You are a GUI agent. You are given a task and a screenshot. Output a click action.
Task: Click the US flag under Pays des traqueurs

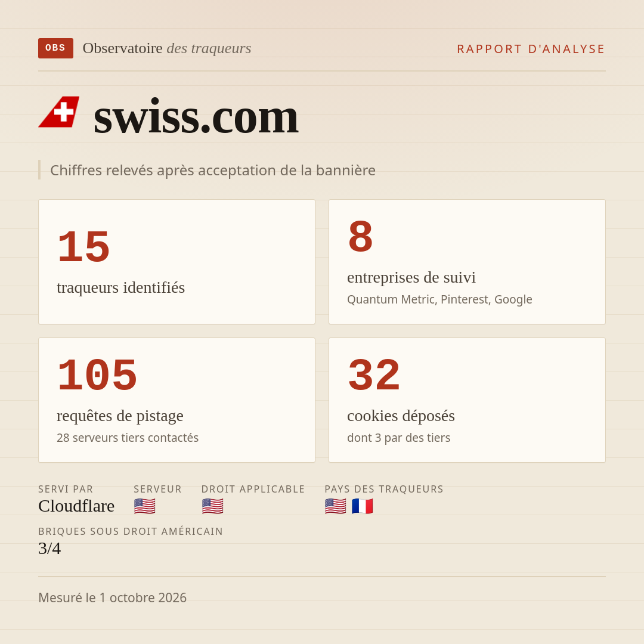[x=336, y=506]
